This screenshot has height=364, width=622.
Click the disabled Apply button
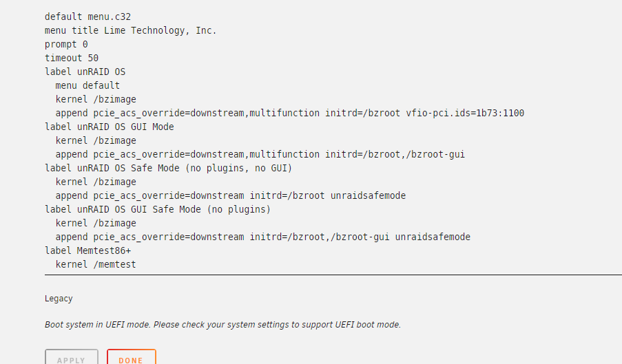(72, 358)
